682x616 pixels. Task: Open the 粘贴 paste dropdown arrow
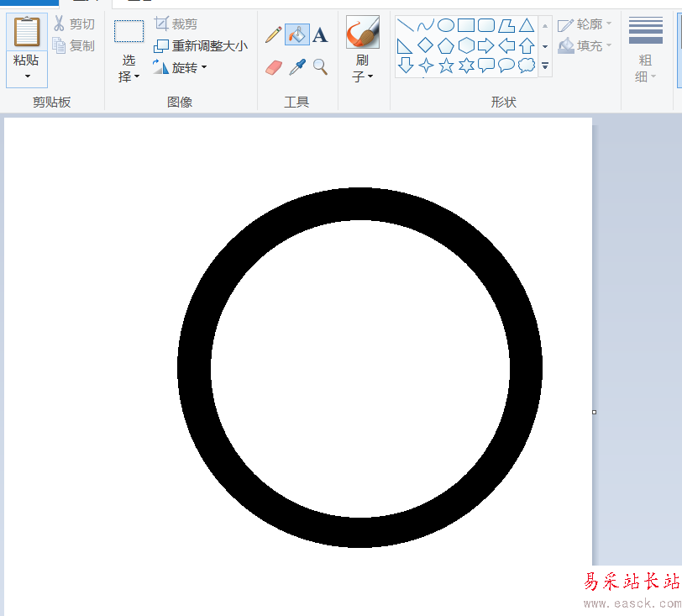(27, 76)
